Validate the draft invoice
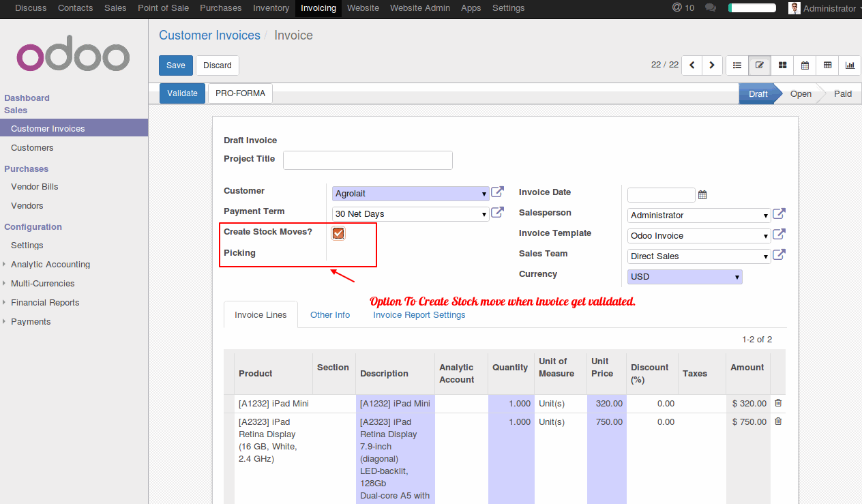The height and width of the screenshot is (504, 862). (182, 93)
